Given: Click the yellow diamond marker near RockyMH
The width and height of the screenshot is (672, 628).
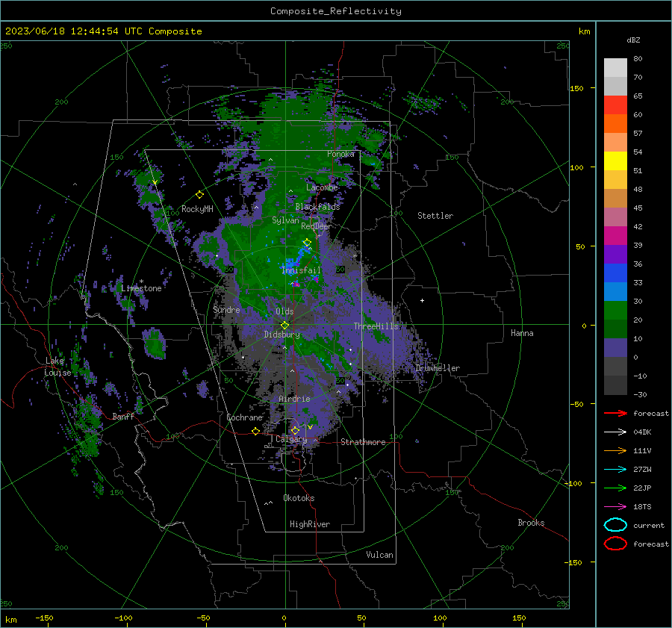Looking at the screenshot, I should click(x=199, y=195).
